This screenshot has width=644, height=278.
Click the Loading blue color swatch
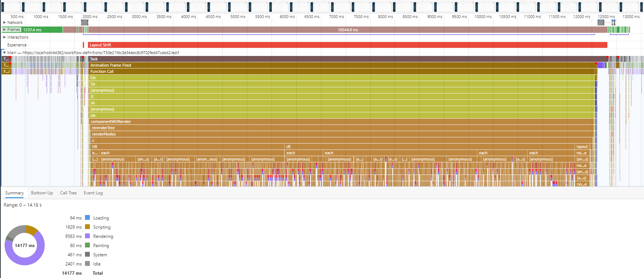[88, 218]
